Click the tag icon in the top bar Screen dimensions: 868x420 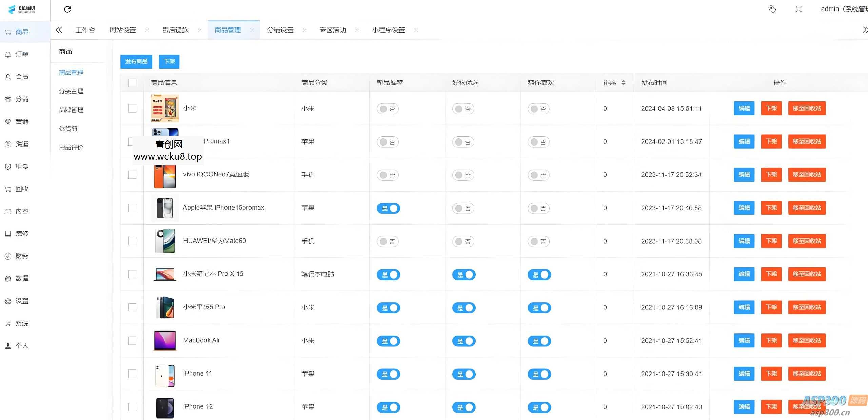coord(772,9)
